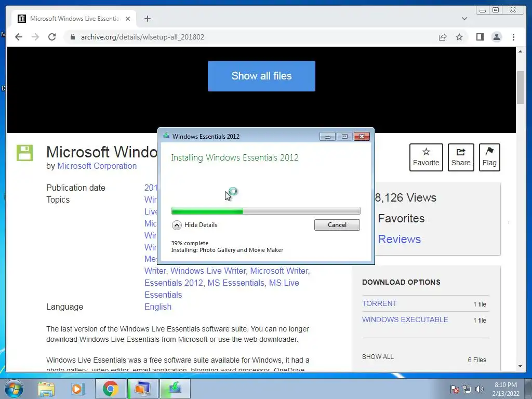Bookmark this page with the star icon
Viewport: 532px width, 399px height.
pyautogui.click(x=459, y=37)
